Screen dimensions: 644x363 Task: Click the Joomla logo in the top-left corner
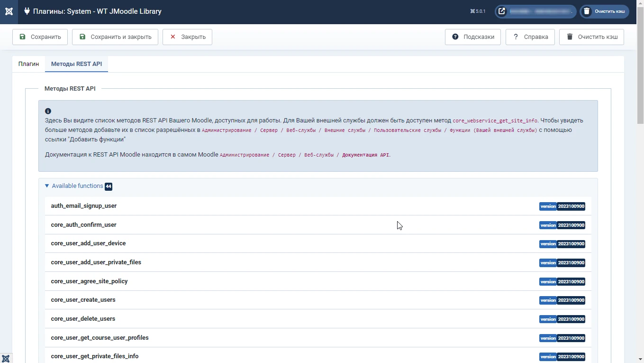(x=9, y=11)
